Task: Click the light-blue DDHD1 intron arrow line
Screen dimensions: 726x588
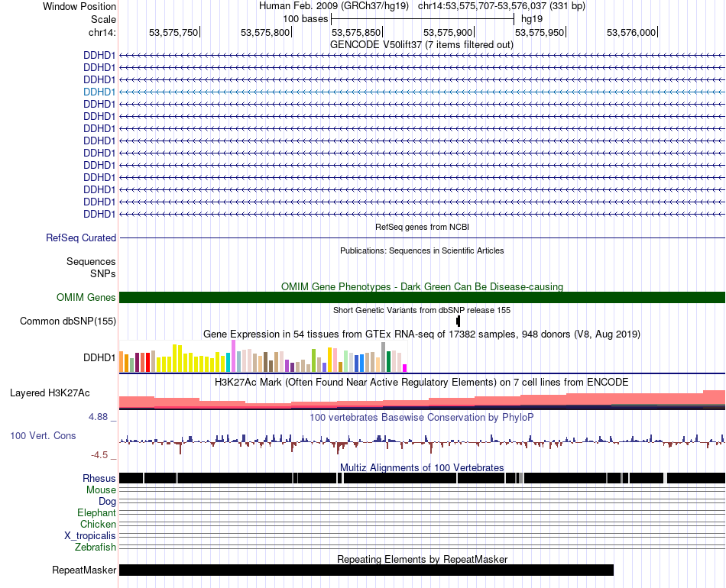Action: [x=422, y=92]
